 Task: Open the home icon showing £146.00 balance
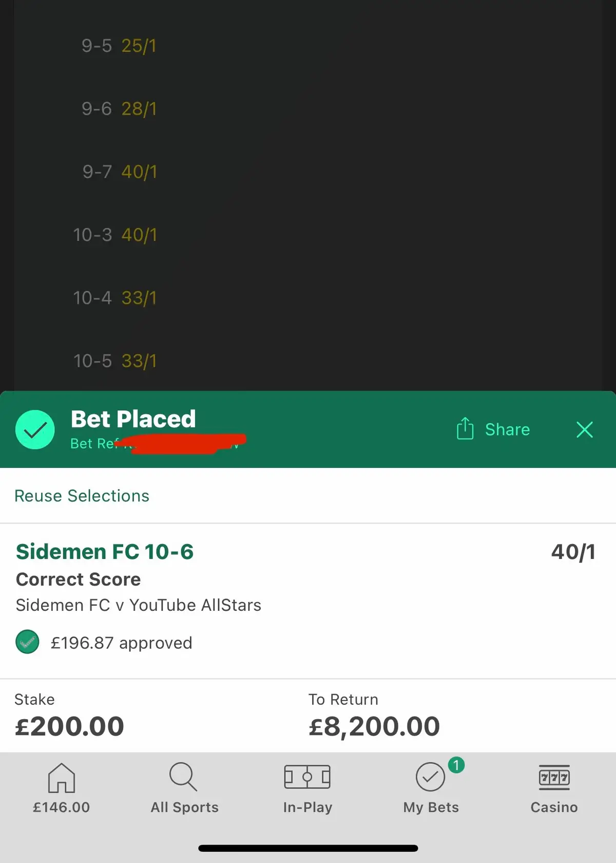pyautogui.click(x=61, y=778)
